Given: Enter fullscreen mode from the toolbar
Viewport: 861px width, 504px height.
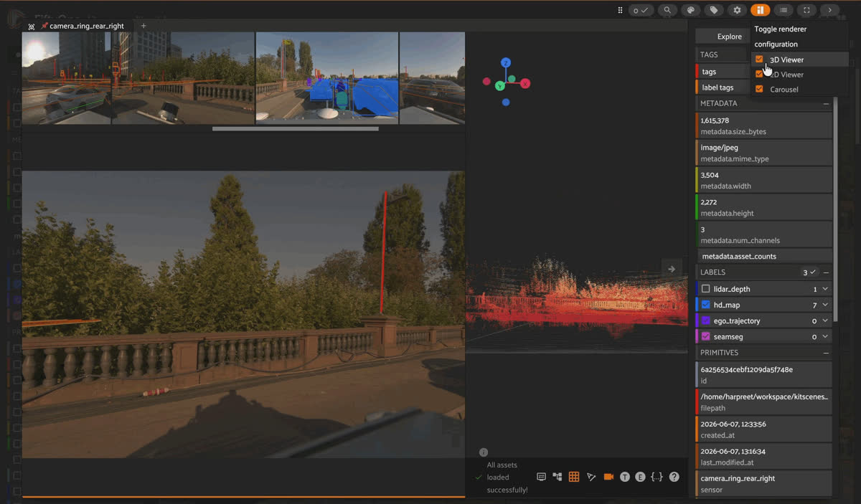Looking at the screenshot, I should [x=806, y=10].
